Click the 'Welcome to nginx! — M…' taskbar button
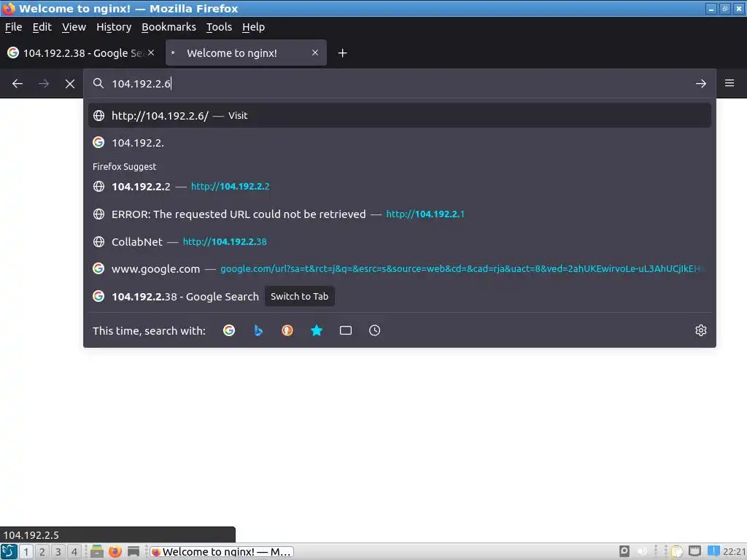 click(x=221, y=552)
